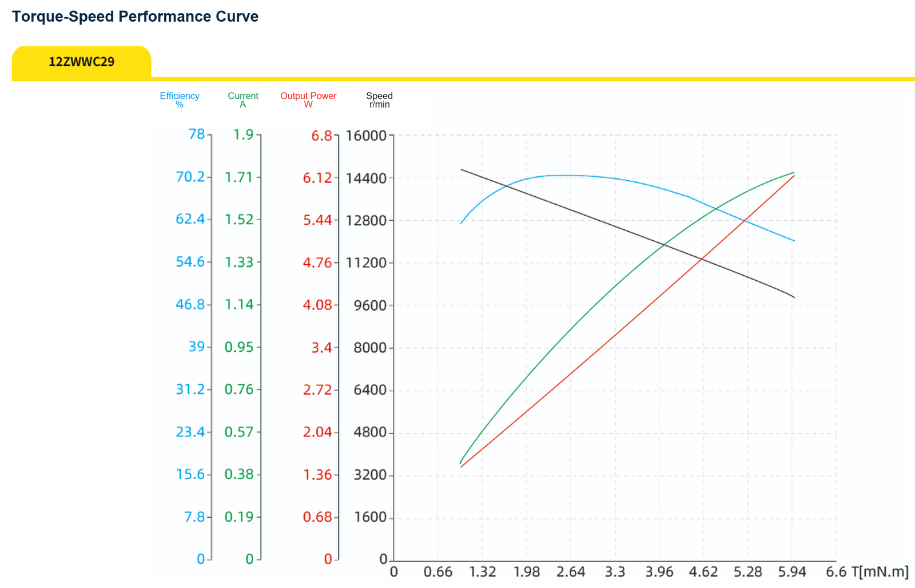Click output power axis value 1.36

pos(317,475)
